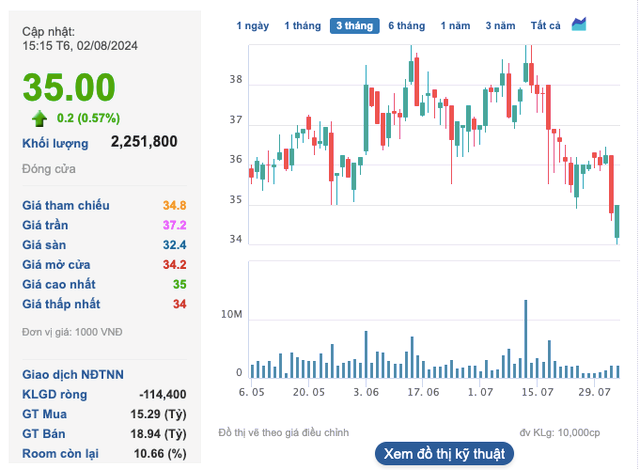Select the '1 tháng' time range
Image resolution: width=640 pixels, height=470 pixels.
coord(301,26)
